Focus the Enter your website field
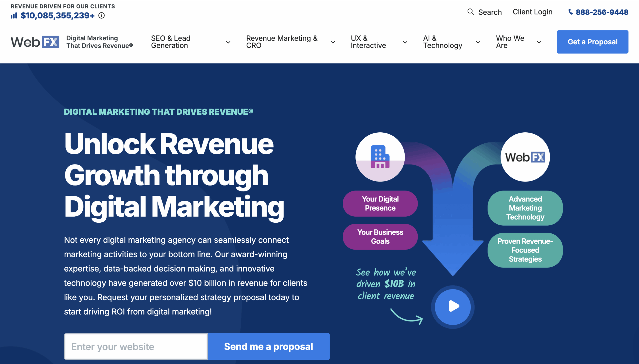639x364 pixels. (x=136, y=347)
